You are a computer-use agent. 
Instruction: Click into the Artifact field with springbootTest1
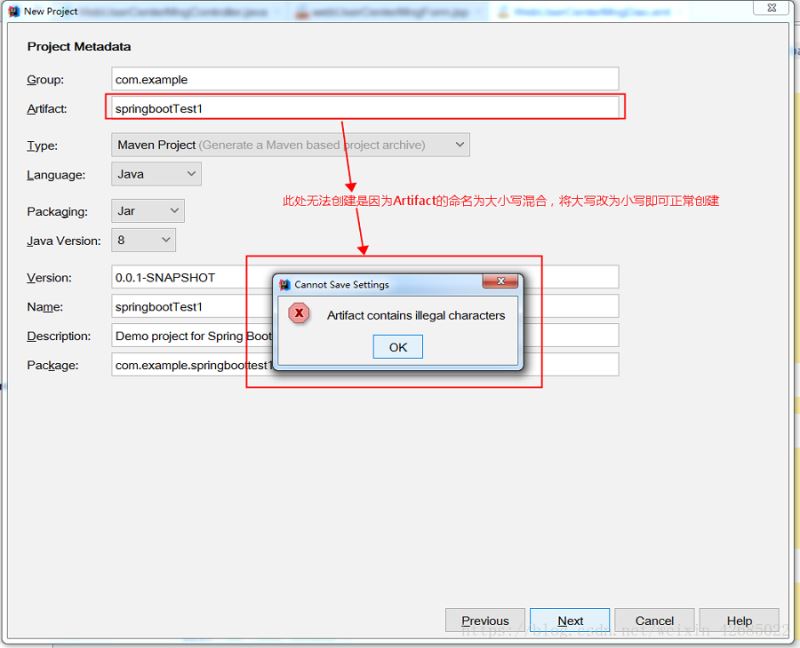pos(365,108)
